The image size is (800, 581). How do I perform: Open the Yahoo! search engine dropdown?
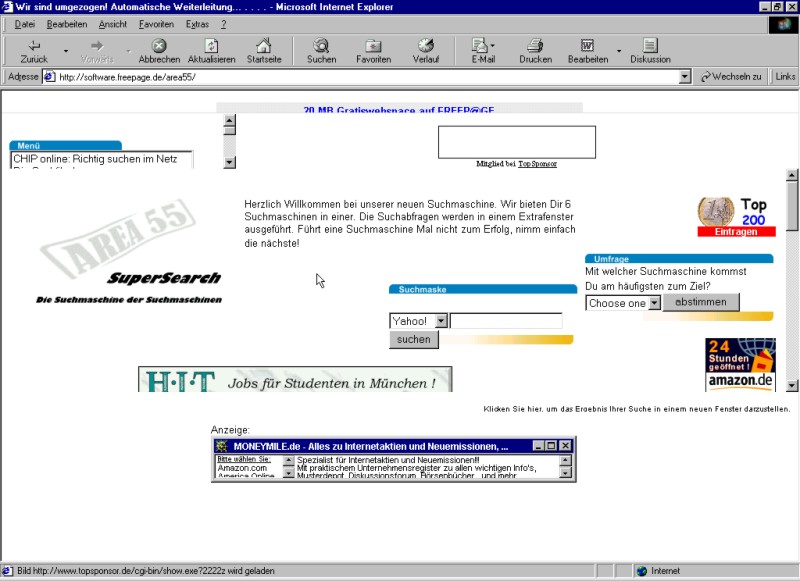pos(441,321)
